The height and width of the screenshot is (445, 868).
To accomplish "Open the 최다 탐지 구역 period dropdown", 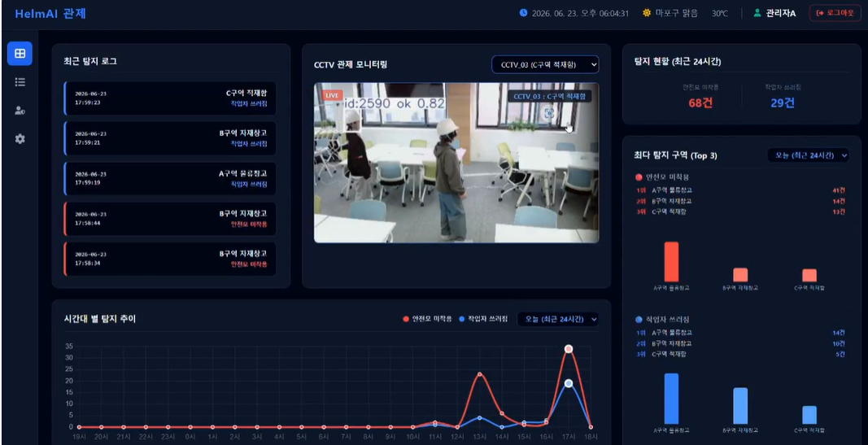I will click(808, 155).
